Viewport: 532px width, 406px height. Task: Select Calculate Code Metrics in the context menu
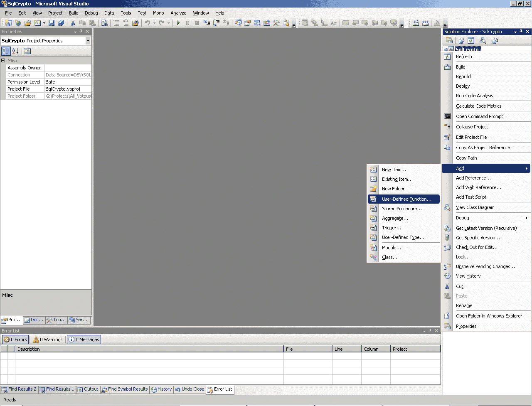tap(486, 106)
